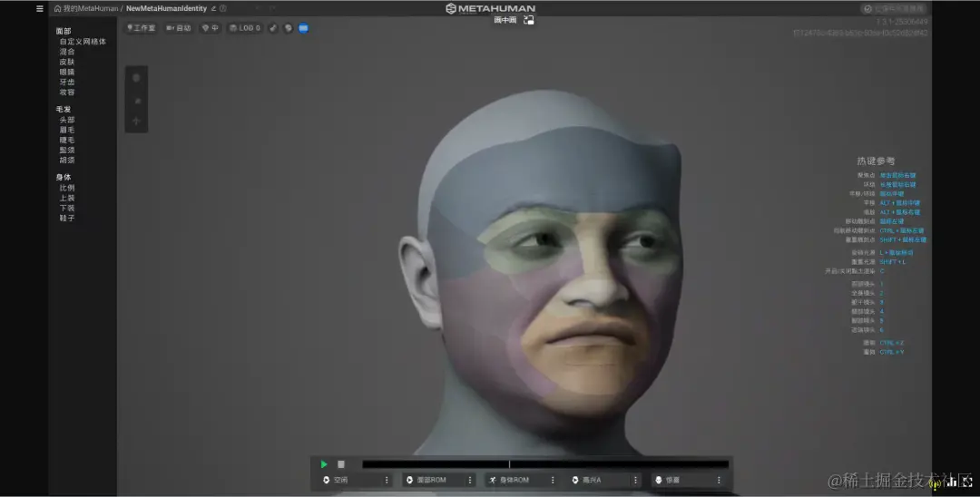This screenshot has width=980, height=497.
Task: Select 下装 bottoms item
Action: click(67, 208)
